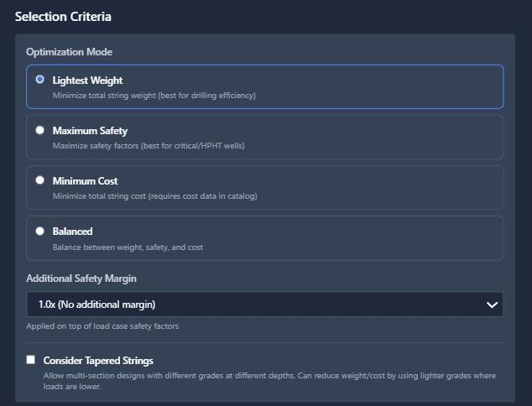Click the "Balance between weight, safety, and cost" text
This screenshot has width=532, height=406.
128,247
